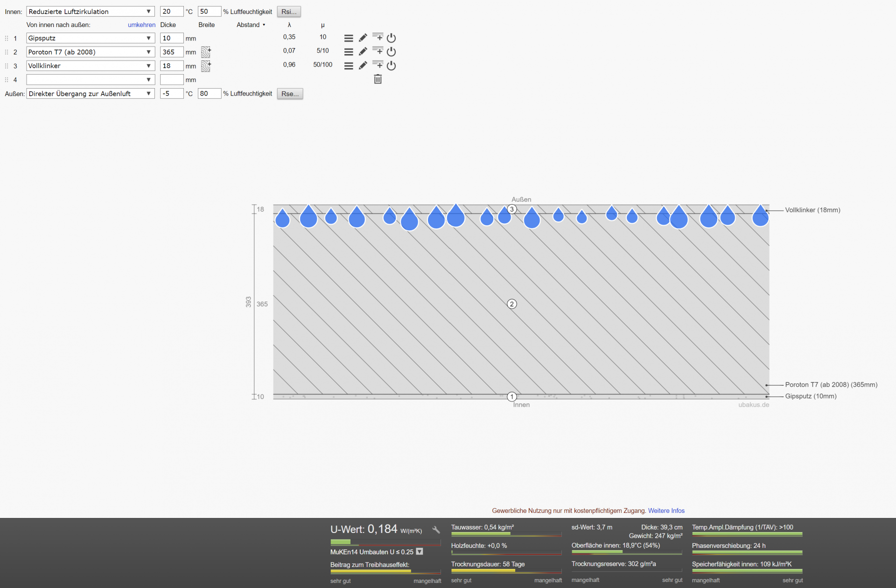Click the trash icon below layer rows
This screenshot has width=896, height=588.
coord(378,79)
